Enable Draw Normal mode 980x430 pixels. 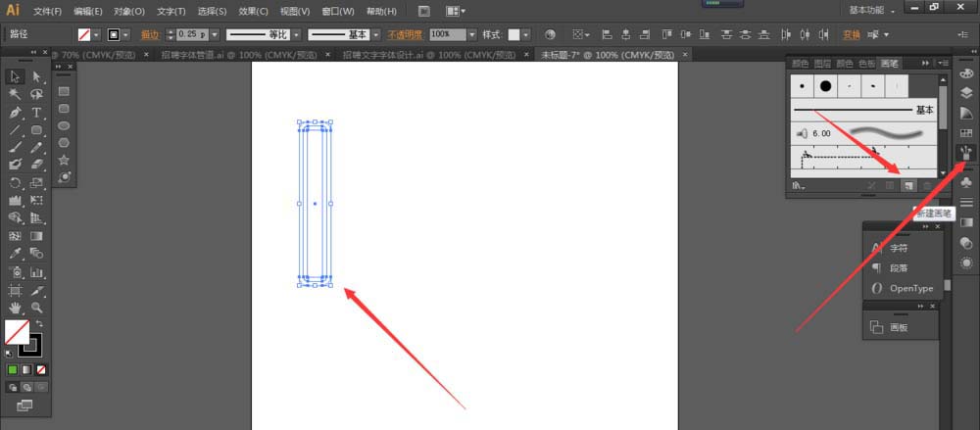click(13, 388)
